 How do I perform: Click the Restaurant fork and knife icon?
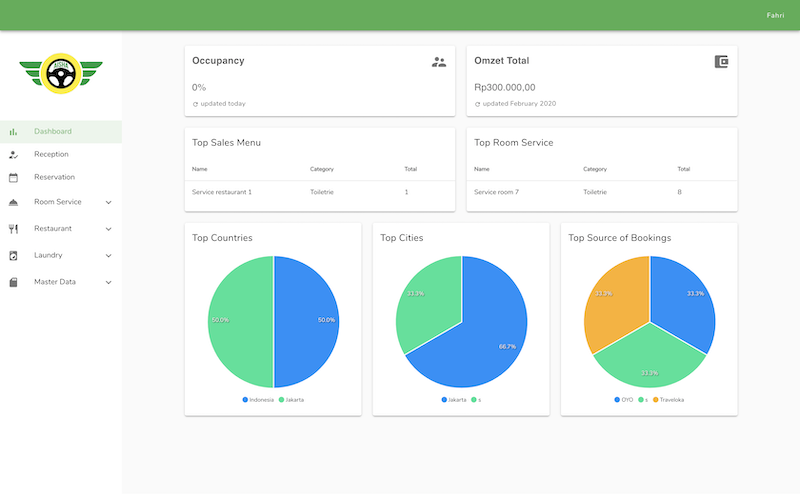click(x=13, y=229)
